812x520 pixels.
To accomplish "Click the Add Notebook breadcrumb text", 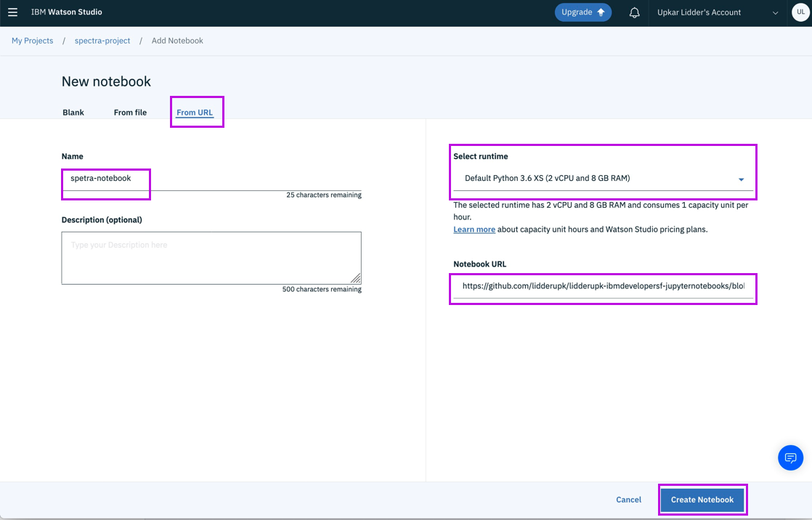I will click(177, 41).
